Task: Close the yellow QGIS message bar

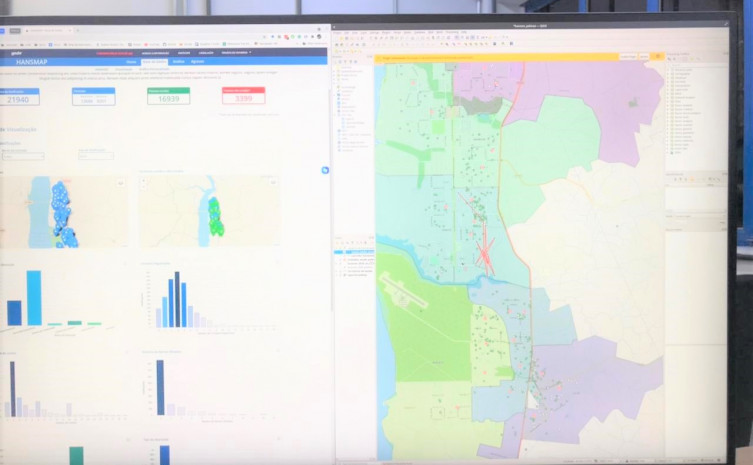Action: (658, 57)
